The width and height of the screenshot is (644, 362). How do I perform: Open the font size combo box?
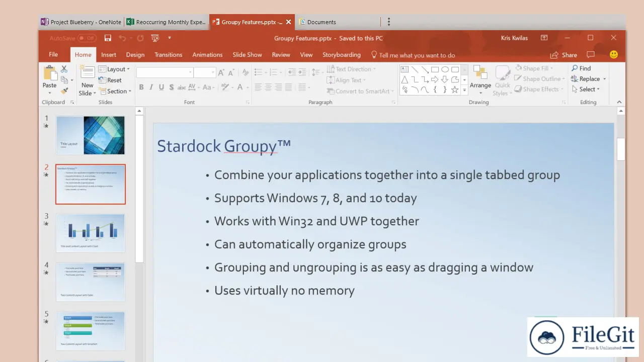205,72
